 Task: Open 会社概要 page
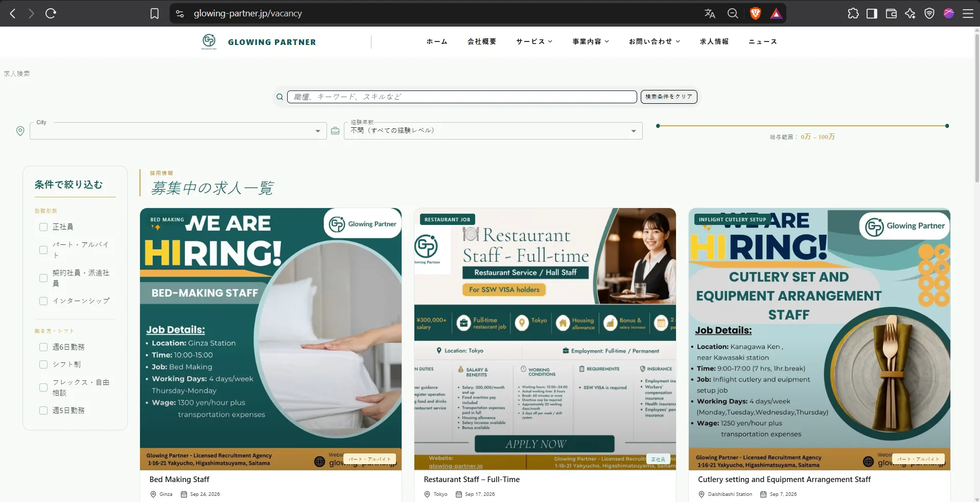coord(482,41)
